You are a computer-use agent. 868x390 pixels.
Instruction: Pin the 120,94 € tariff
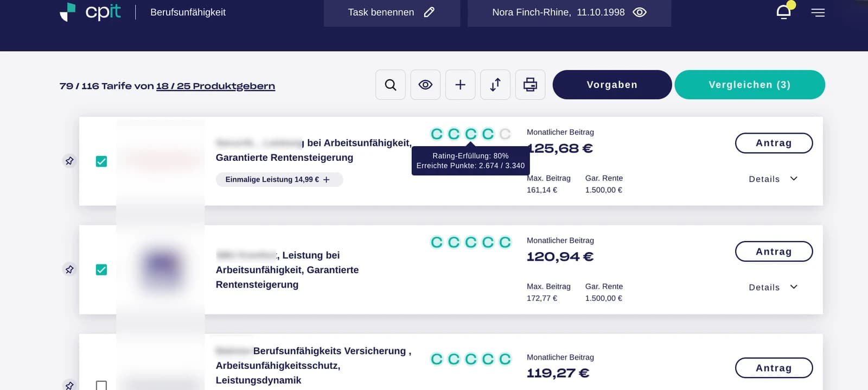[x=69, y=269]
